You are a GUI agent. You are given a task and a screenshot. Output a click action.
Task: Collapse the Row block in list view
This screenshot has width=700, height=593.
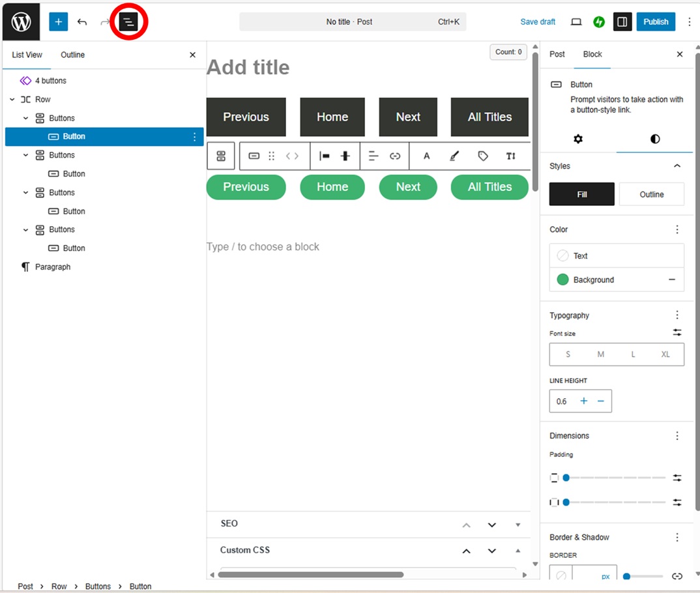coord(12,100)
